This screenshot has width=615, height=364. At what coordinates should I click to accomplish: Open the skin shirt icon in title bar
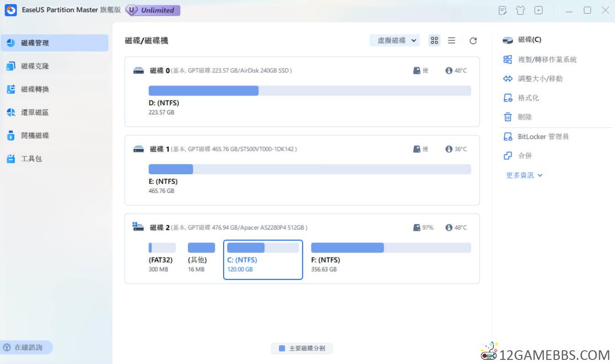coord(520,10)
